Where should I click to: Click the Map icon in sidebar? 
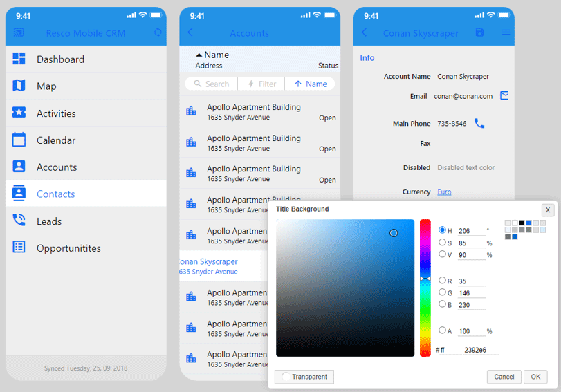(x=19, y=86)
